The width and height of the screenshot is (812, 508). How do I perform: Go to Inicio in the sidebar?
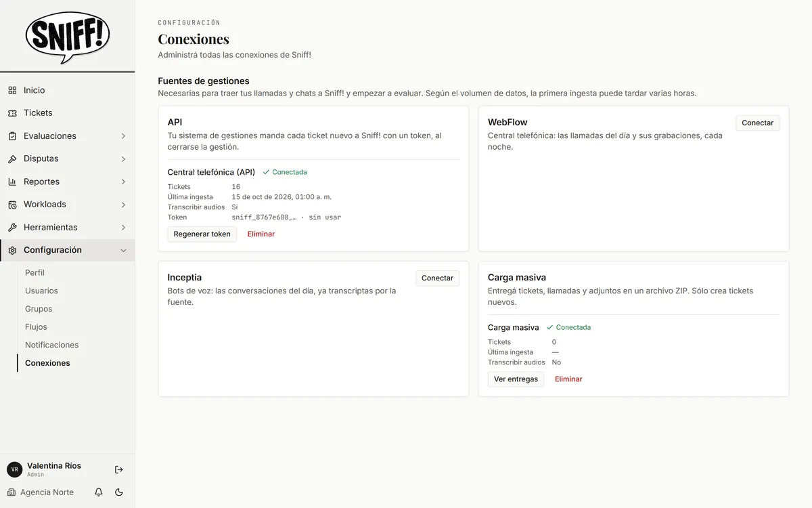(x=68, y=90)
